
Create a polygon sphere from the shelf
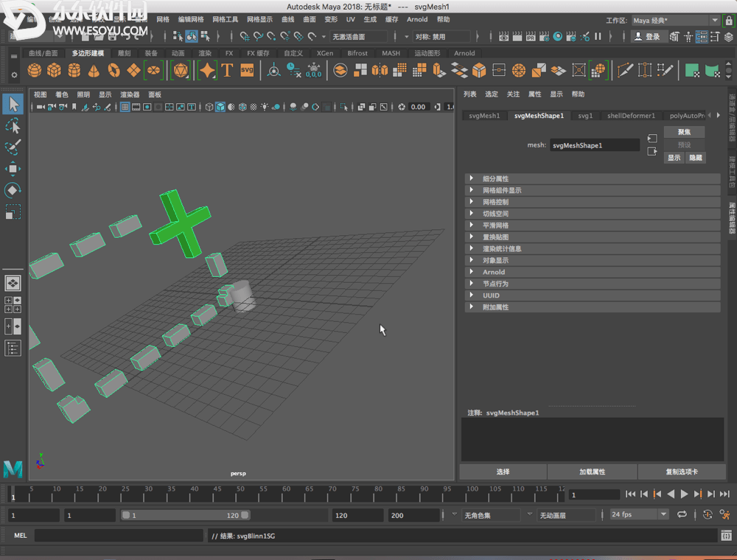[35, 71]
